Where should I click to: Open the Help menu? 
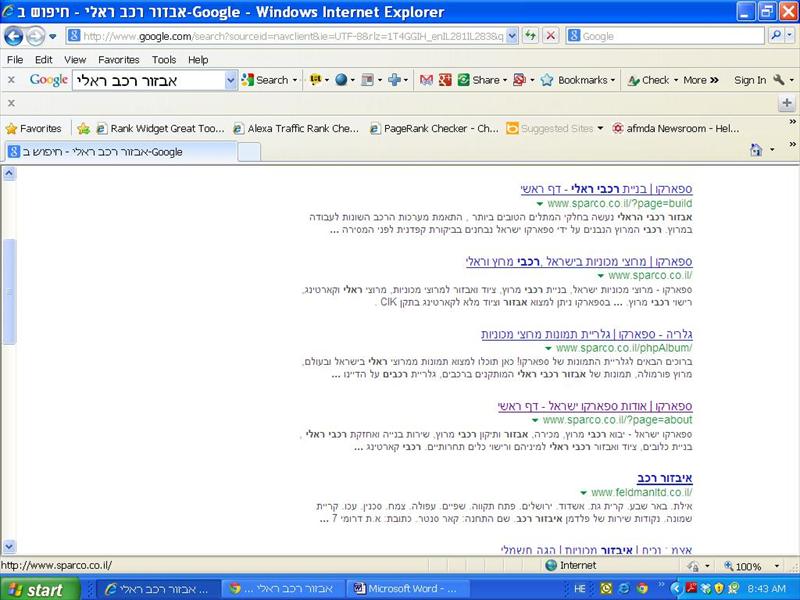click(x=198, y=60)
